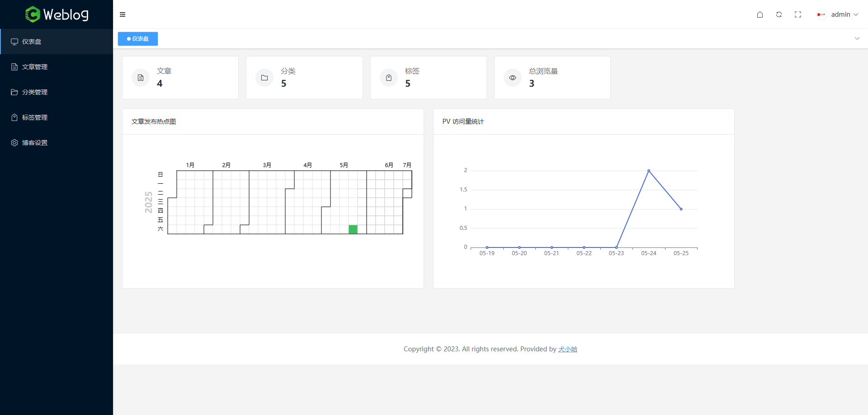This screenshot has width=868, height=415.
Task: Click the 标签 tag icon on card
Action: 389,78
